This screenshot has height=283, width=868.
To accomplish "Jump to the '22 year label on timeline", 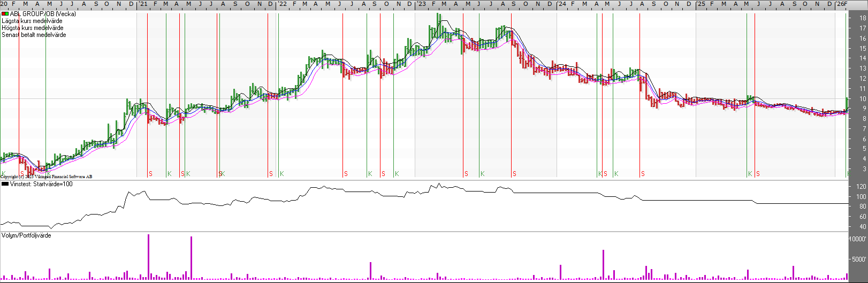I will tap(282, 4).
